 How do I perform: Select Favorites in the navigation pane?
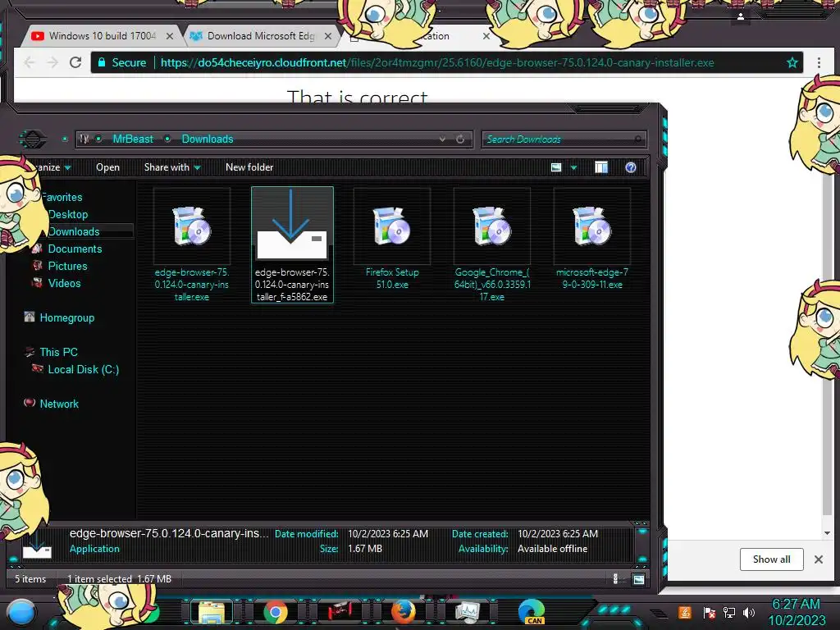[x=62, y=197]
